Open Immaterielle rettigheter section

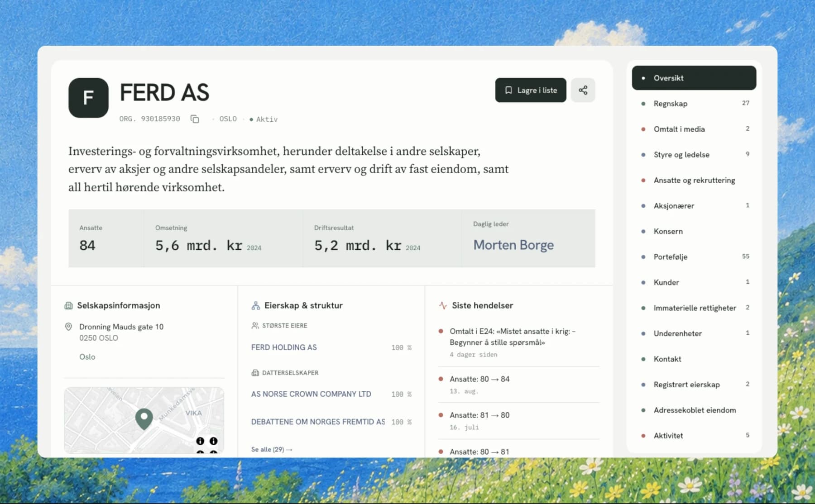694,308
